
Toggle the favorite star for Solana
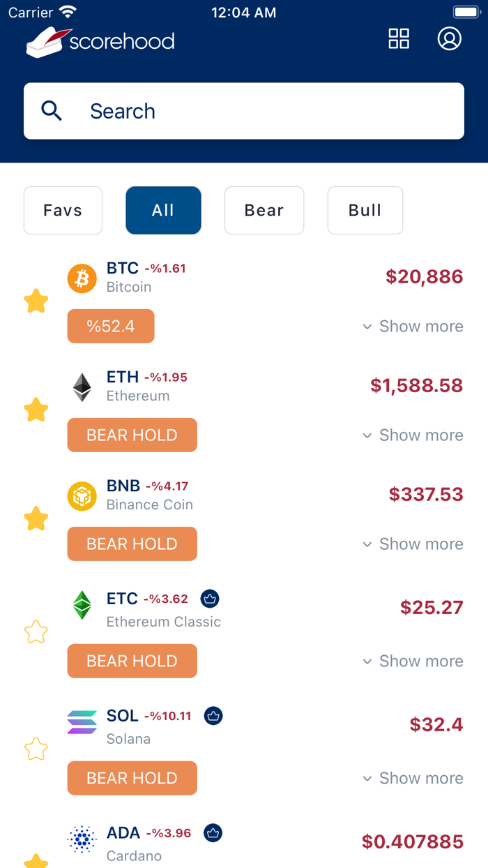tap(36, 749)
